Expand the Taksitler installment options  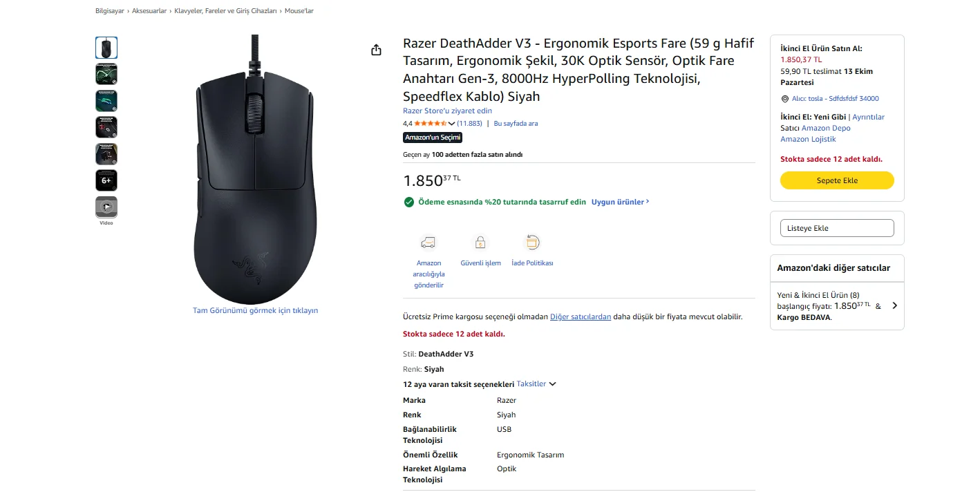pyautogui.click(x=536, y=384)
